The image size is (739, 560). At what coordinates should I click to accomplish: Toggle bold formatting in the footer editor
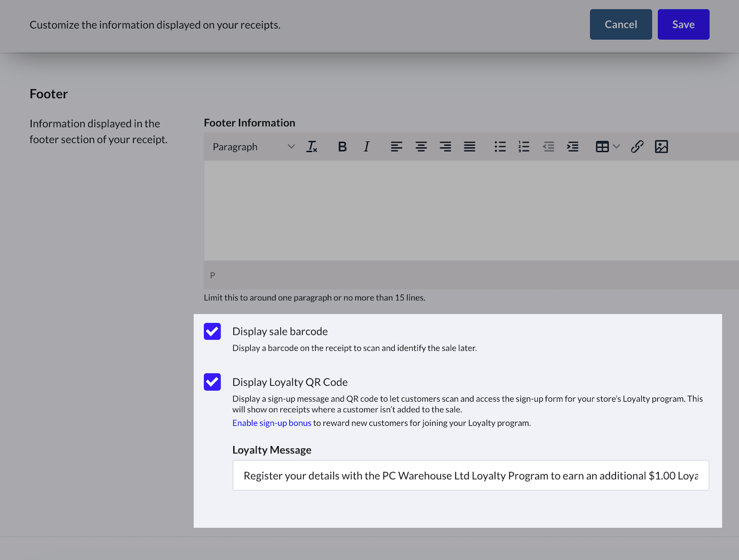342,147
